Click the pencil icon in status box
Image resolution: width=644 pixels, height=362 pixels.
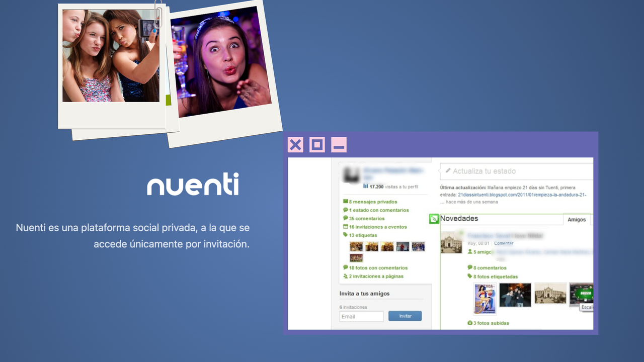click(x=448, y=171)
